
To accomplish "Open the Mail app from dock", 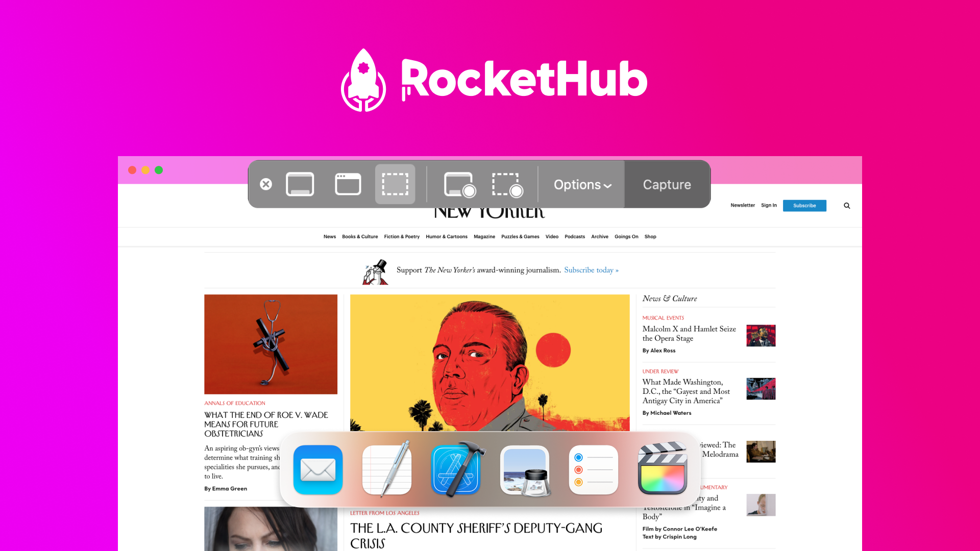I will pyautogui.click(x=317, y=469).
